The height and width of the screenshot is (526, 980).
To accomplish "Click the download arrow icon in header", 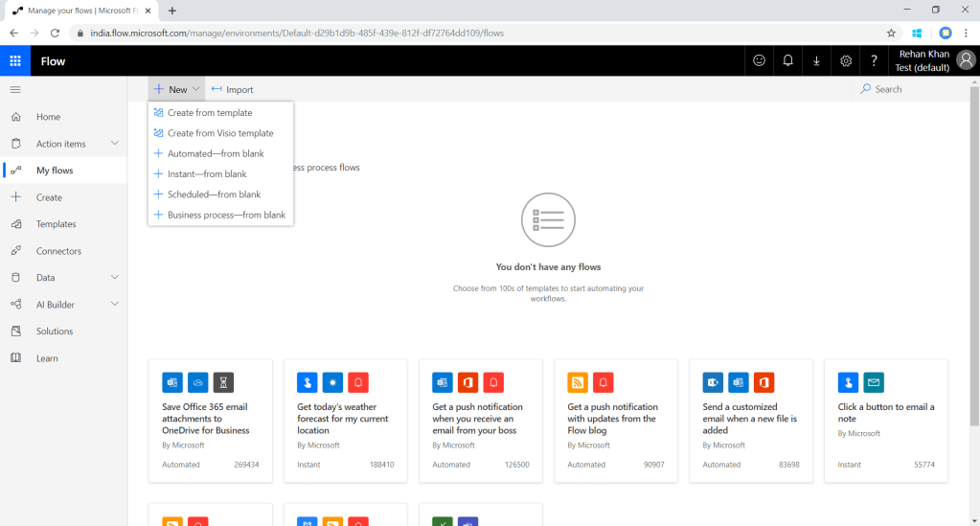I will pyautogui.click(x=816, y=60).
